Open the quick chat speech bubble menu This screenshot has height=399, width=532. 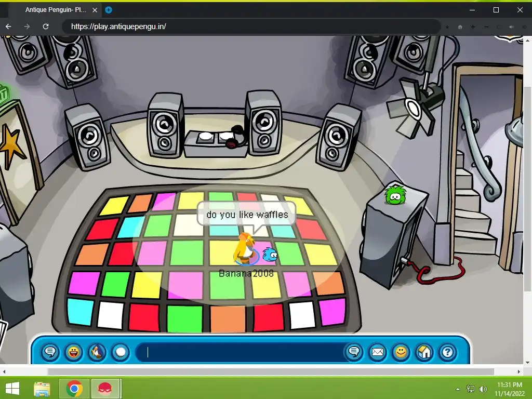coord(50,352)
